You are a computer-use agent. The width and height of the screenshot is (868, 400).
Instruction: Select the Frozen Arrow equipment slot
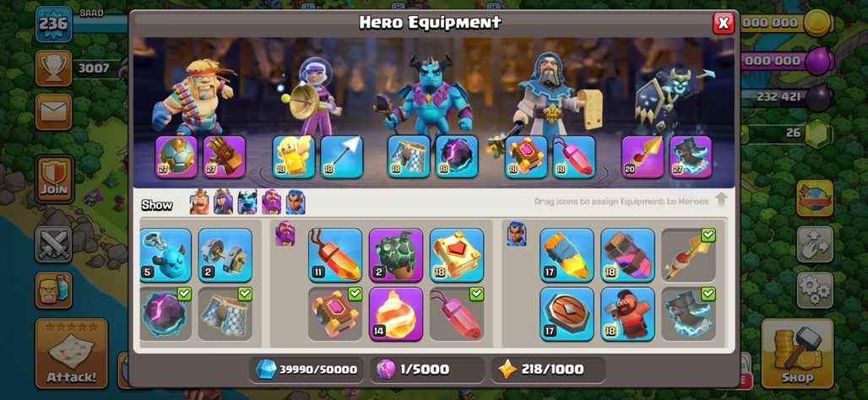342,157
